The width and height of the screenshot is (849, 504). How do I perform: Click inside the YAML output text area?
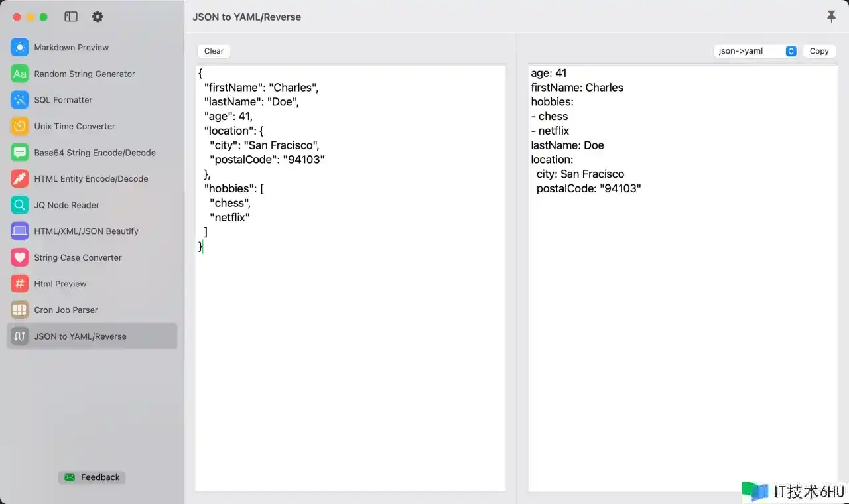coord(683,278)
